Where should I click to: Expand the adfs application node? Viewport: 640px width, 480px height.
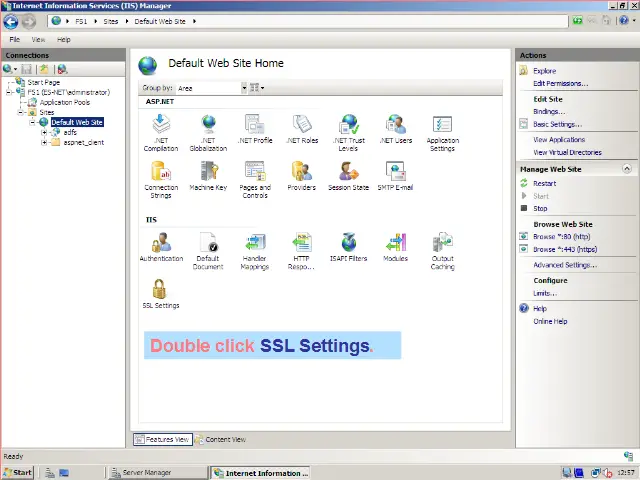click(44, 132)
